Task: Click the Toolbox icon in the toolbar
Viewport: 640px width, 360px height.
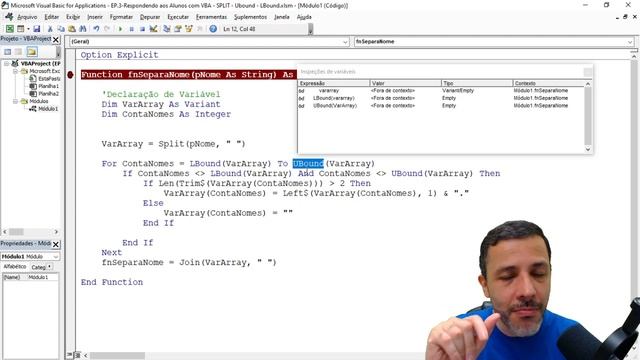Action: click(200, 29)
